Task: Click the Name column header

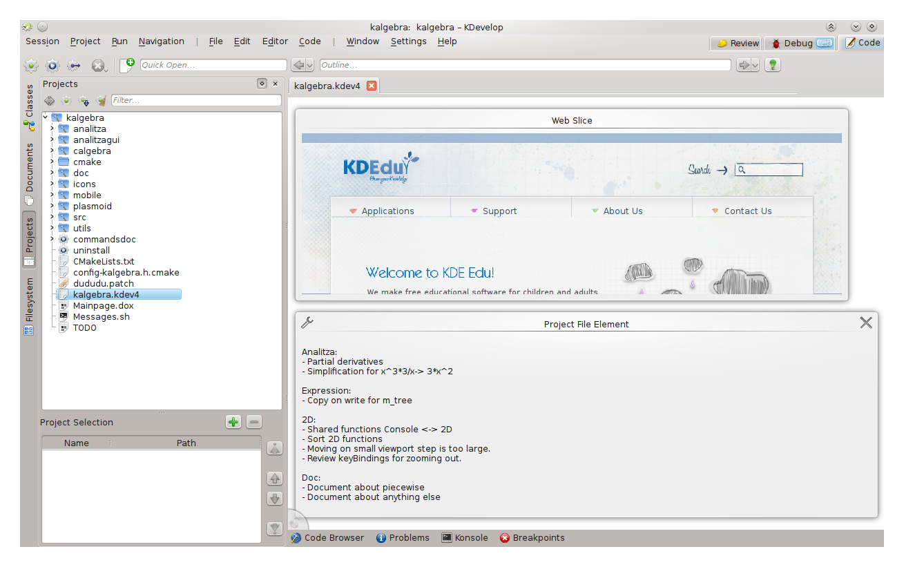Action: 76,443
